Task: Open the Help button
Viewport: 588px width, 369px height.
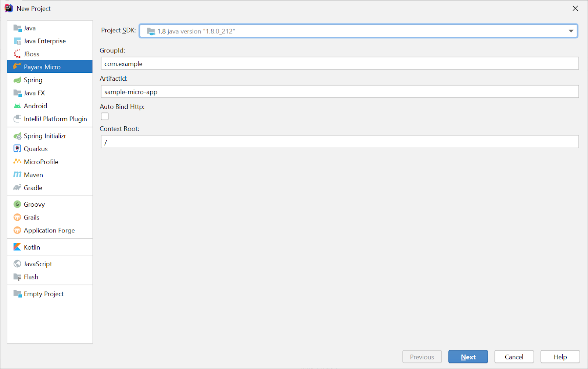Action: [x=560, y=357]
